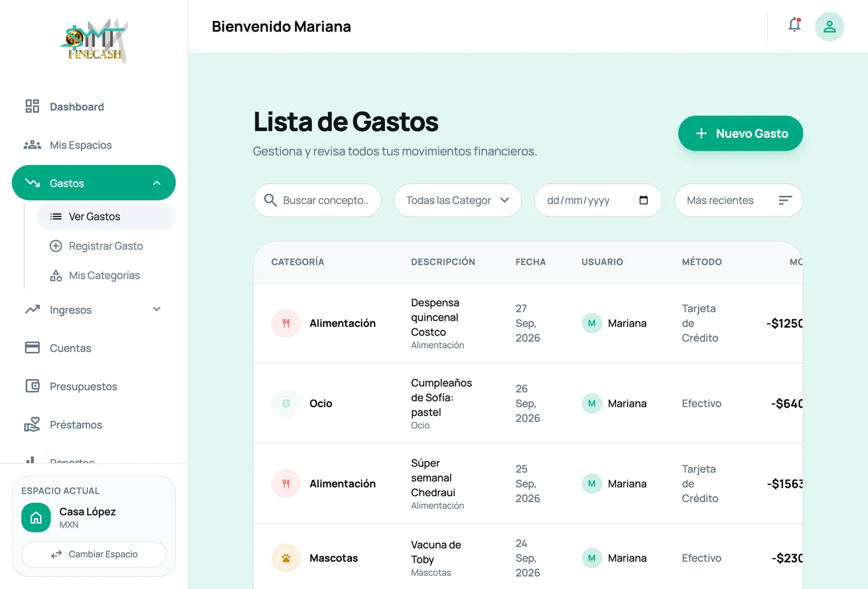The height and width of the screenshot is (589, 868).
Task: Open Ver Gastos submenu item
Action: [106, 217]
